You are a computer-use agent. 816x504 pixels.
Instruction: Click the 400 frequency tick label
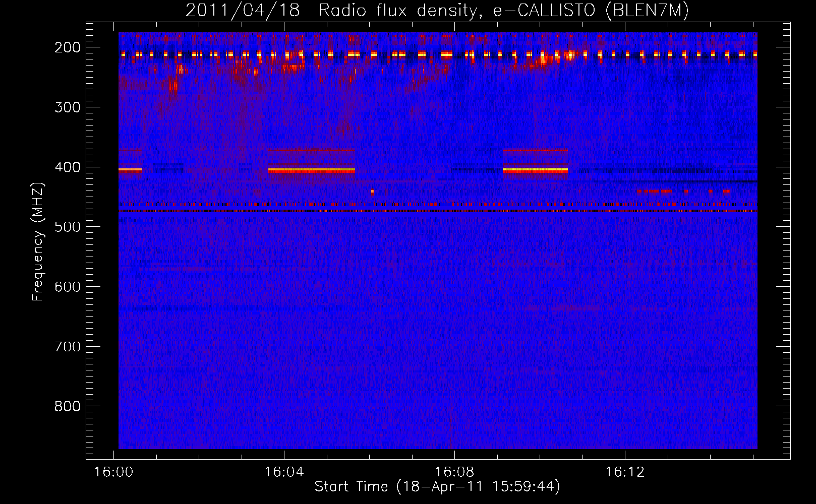[x=68, y=167]
